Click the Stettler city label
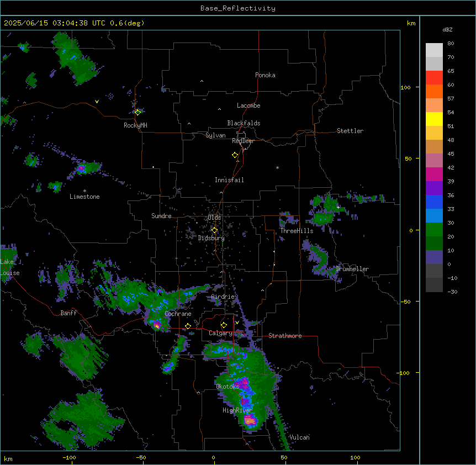Screen dimensions: 476x465 (350, 131)
